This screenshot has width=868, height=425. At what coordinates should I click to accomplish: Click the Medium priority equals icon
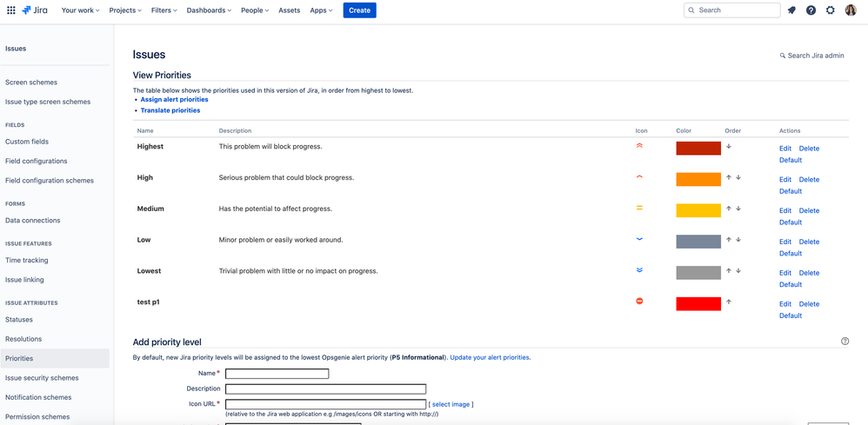(639, 208)
